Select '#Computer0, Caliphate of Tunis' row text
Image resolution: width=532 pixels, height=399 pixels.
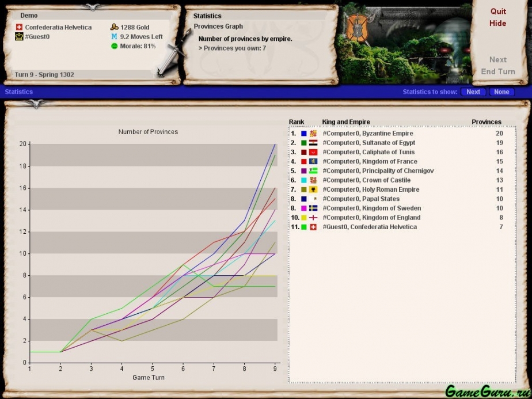coord(368,153)
